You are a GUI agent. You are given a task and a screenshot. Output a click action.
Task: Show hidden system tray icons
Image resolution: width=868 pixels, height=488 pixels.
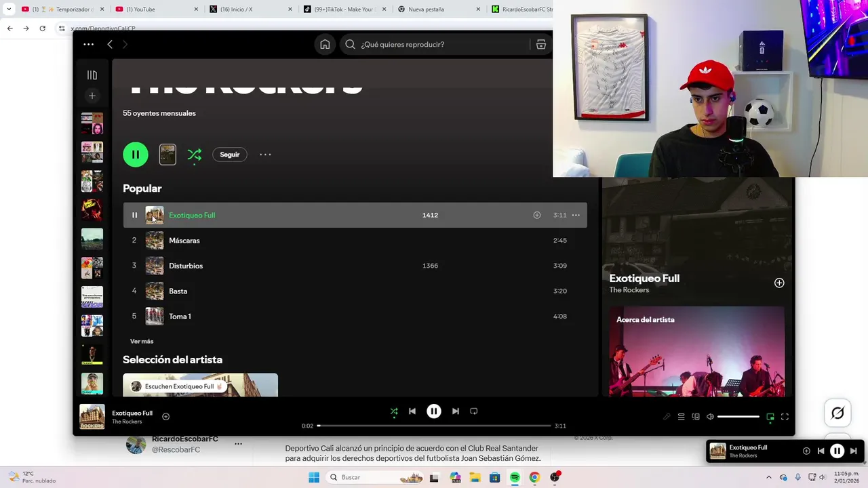pyautogui.click(x=768, y=477)
